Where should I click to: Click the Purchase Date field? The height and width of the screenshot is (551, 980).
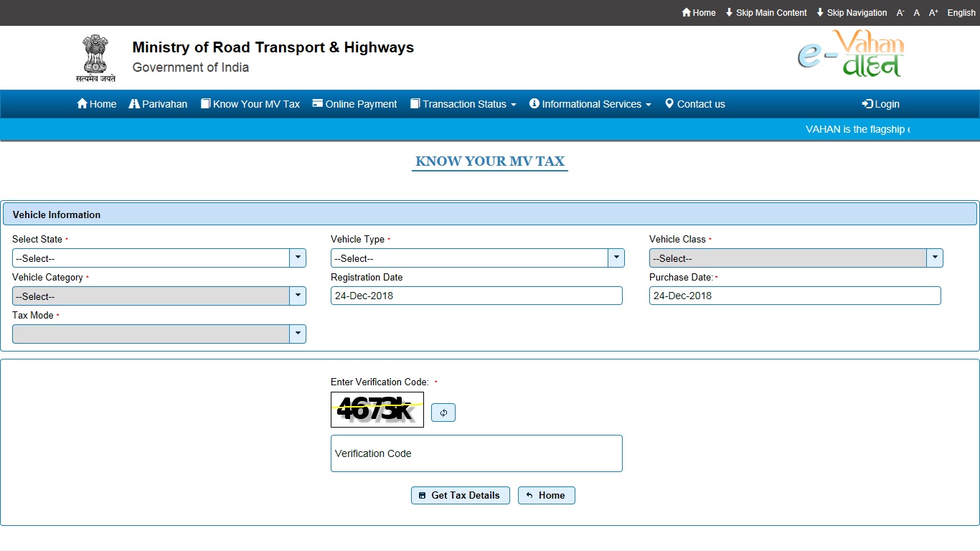coord(794,296)
